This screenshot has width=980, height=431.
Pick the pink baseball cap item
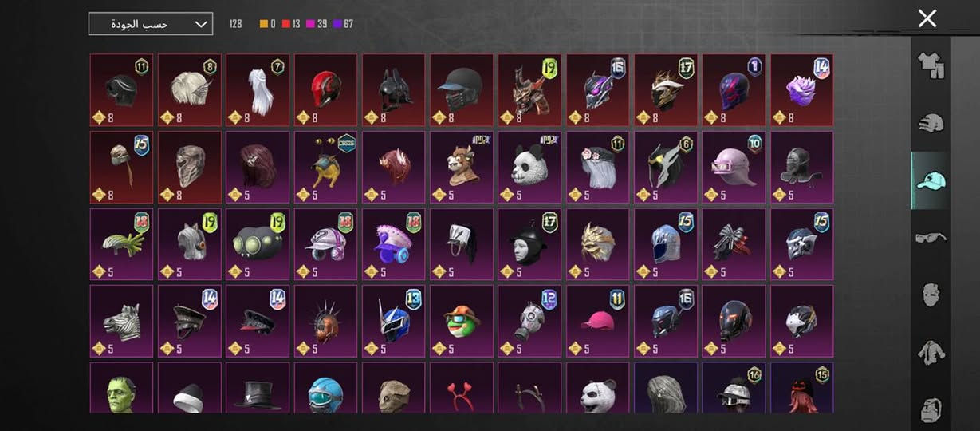tap(597, 321)
